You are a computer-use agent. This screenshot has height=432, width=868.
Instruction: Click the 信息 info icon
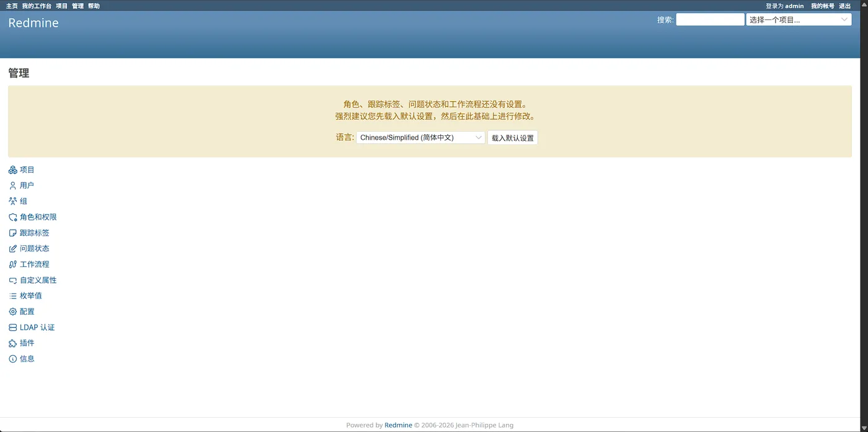tap(12, 359)
